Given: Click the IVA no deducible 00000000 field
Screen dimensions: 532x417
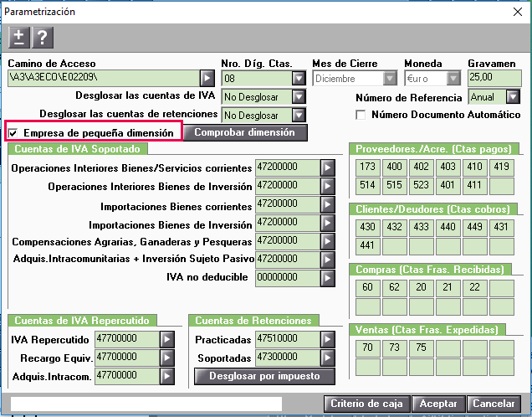Looking at the screenshot, I should coord(288,278).
